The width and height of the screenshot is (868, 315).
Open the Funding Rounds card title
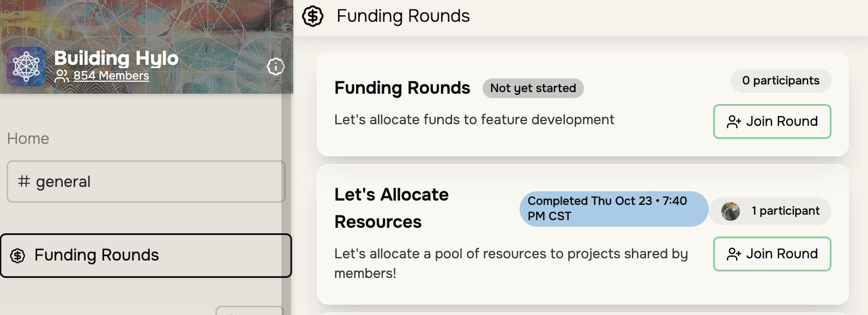click(402, 88)
